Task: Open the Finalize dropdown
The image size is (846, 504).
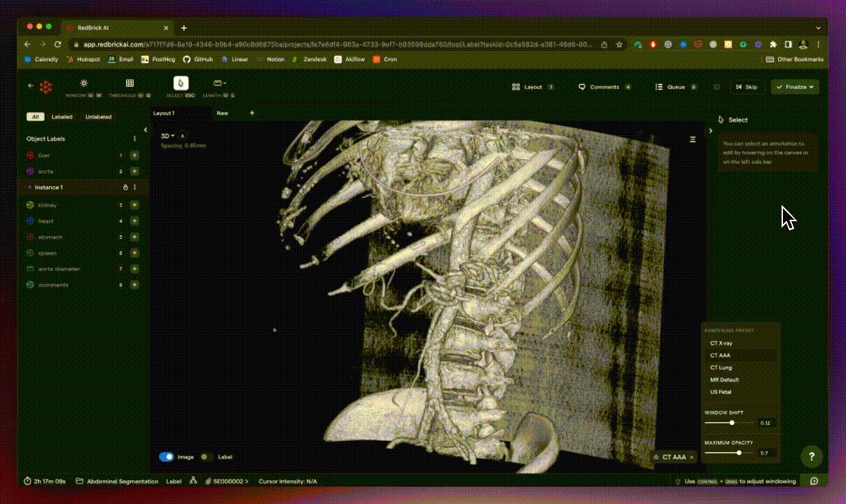Action: click(x=795, y=87)
